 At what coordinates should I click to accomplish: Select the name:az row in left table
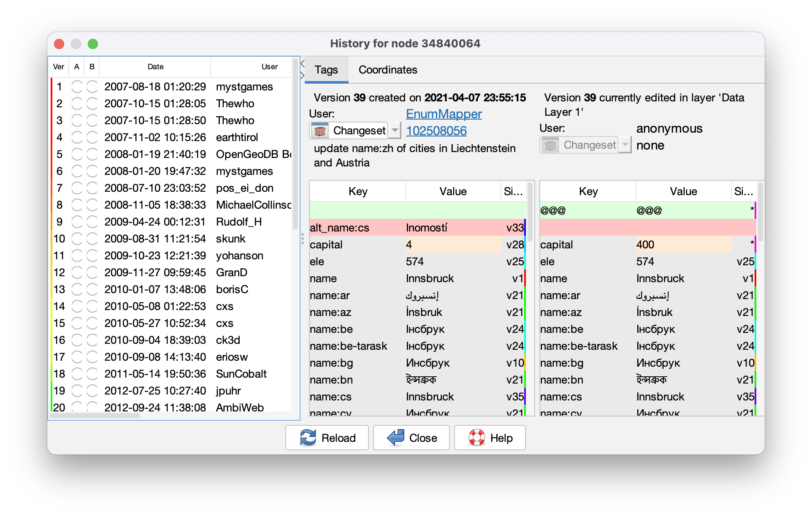[x=417, y=312]
